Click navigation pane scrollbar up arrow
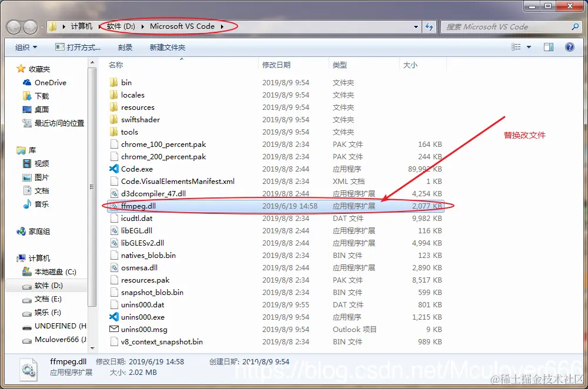The height and width of the screenshot is (389, 588). point(92,62)
